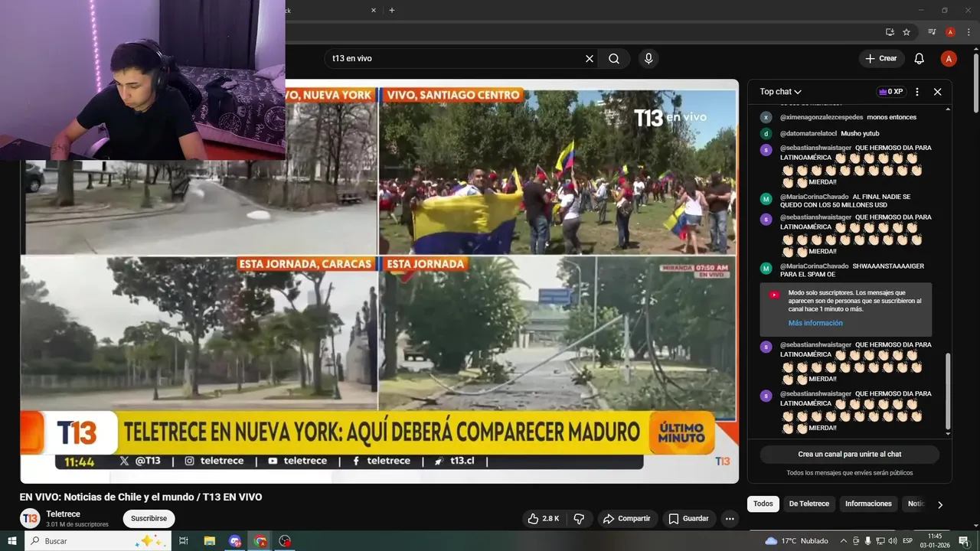This screenshot has height=551, width=980.
Task: Clear the YouTube search box text
Action: pos(590,59)
